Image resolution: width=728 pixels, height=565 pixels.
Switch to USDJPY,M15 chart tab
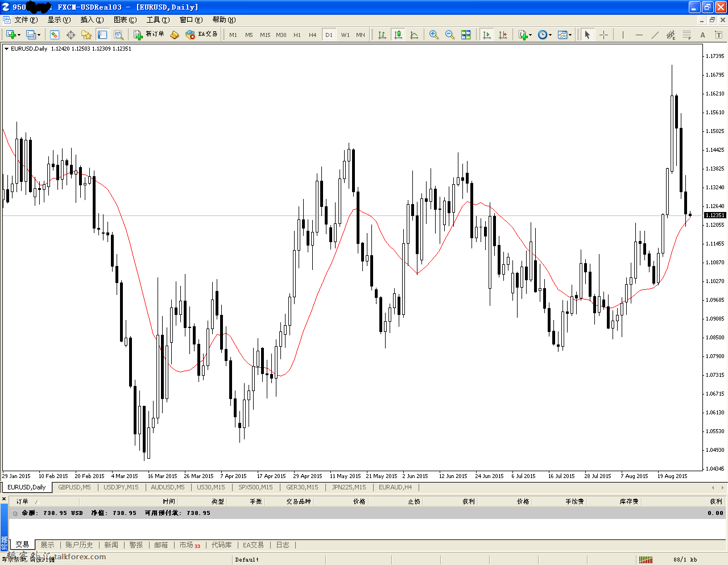pyautogui.click(x=121, y=487)
